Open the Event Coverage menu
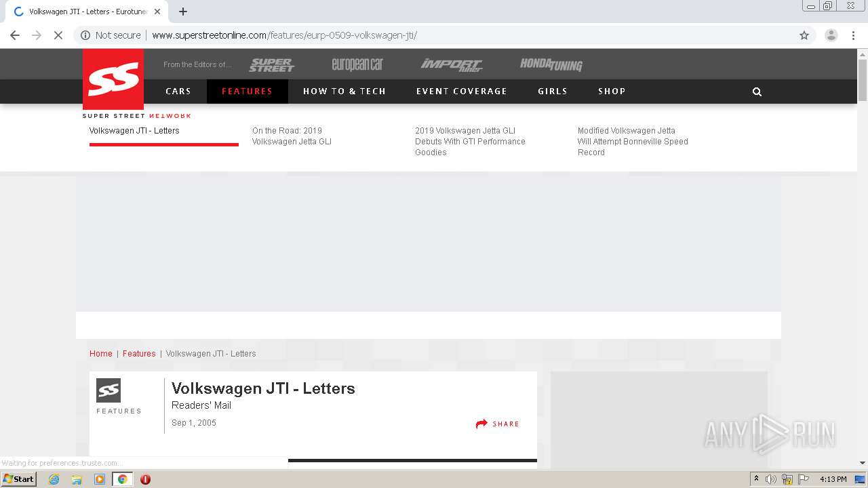Screen dimensions: 868x488 pyautogui.click(x=462, y=91)
